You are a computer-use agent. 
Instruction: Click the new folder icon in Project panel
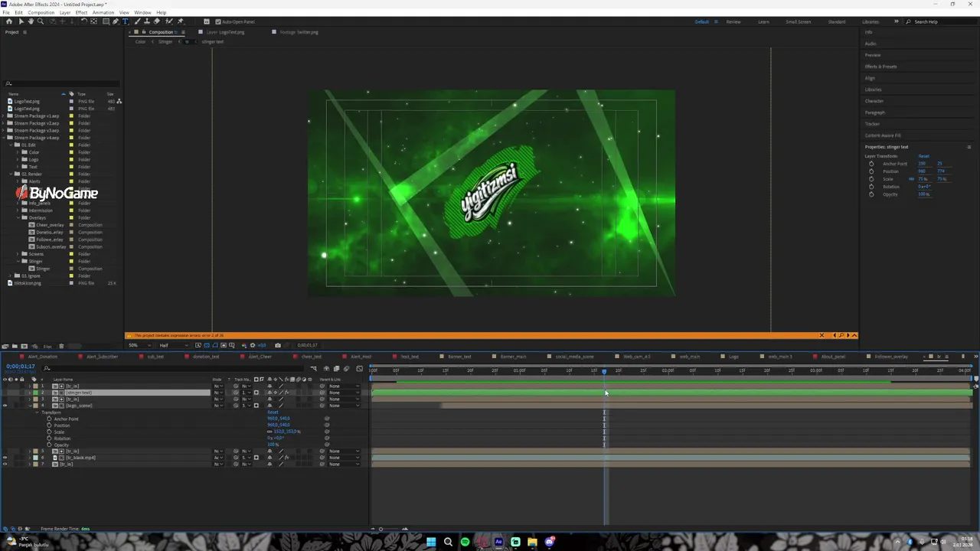(15, 346)
